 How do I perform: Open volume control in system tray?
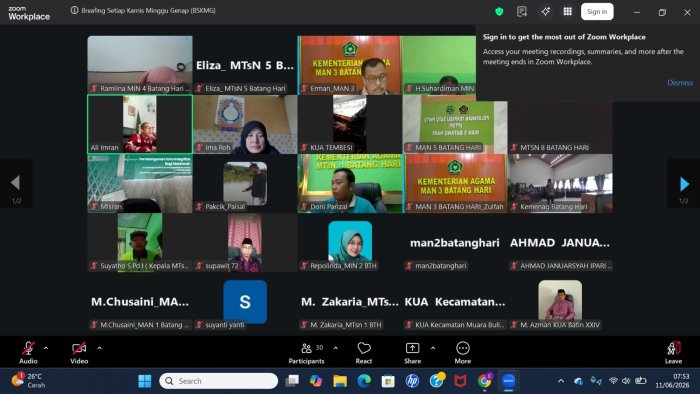click(626, 381)
